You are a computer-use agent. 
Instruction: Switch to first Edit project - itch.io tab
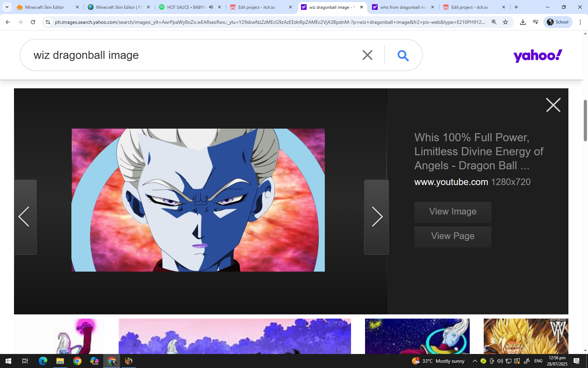tap(261, 7)
